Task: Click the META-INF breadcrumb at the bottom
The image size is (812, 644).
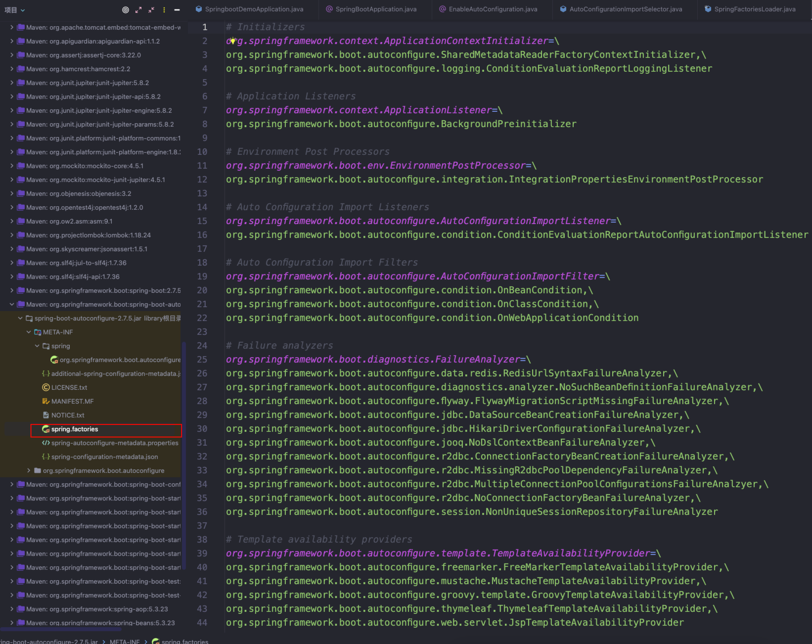Action: 125,642
